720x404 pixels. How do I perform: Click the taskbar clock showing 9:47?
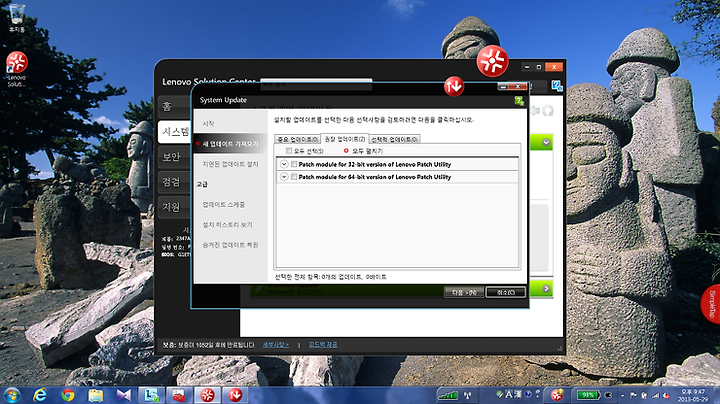tap(692, 395)
